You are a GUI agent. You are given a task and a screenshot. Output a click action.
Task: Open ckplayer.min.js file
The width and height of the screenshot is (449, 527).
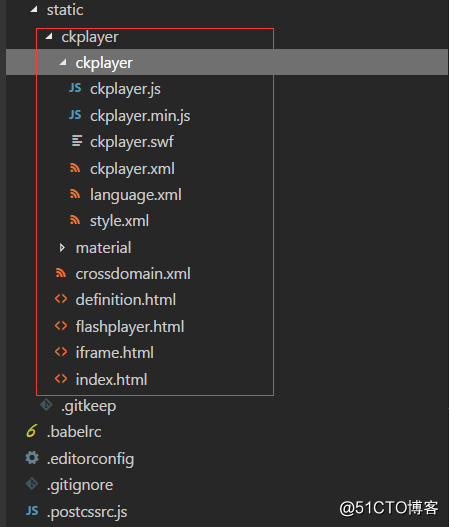[x=140, y=116]
